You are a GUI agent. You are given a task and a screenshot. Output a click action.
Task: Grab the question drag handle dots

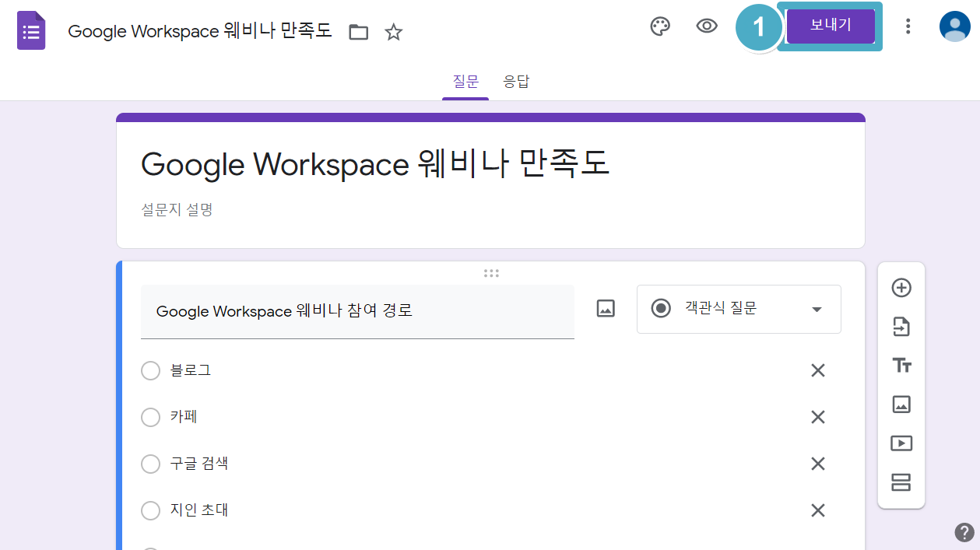click(491, 273)
